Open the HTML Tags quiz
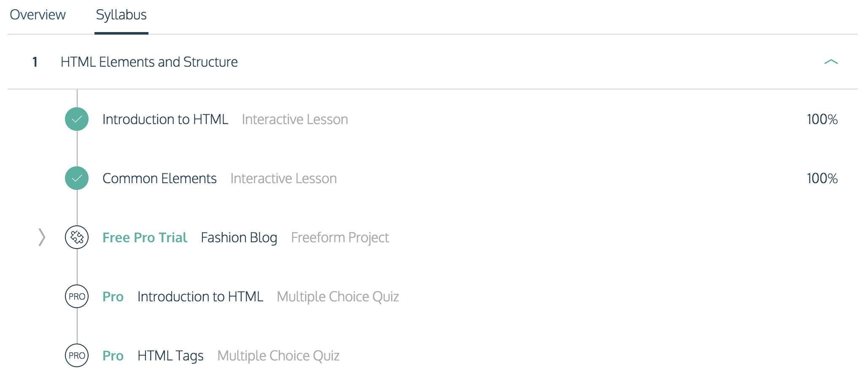This screenshot has height=379, width=868. pos(170,356)
